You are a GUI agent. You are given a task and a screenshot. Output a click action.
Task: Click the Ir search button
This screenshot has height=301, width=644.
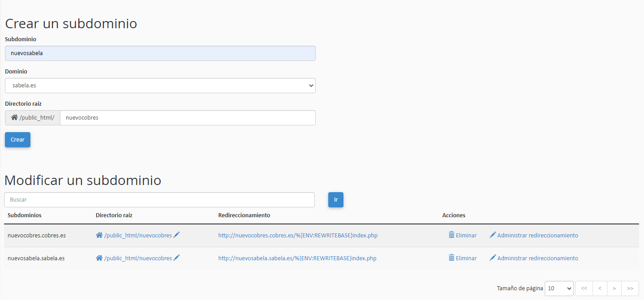pos(336,200)
